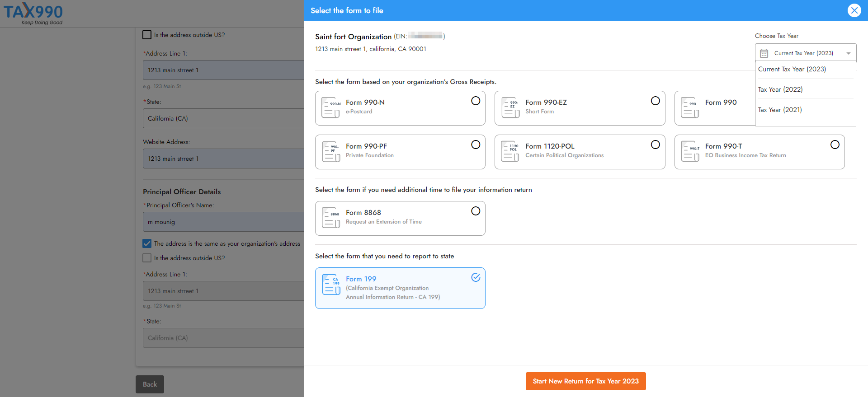Uncheck the selected Form 199 checkmark
Viewport: 868px width, 397px height.
point(476,277)
